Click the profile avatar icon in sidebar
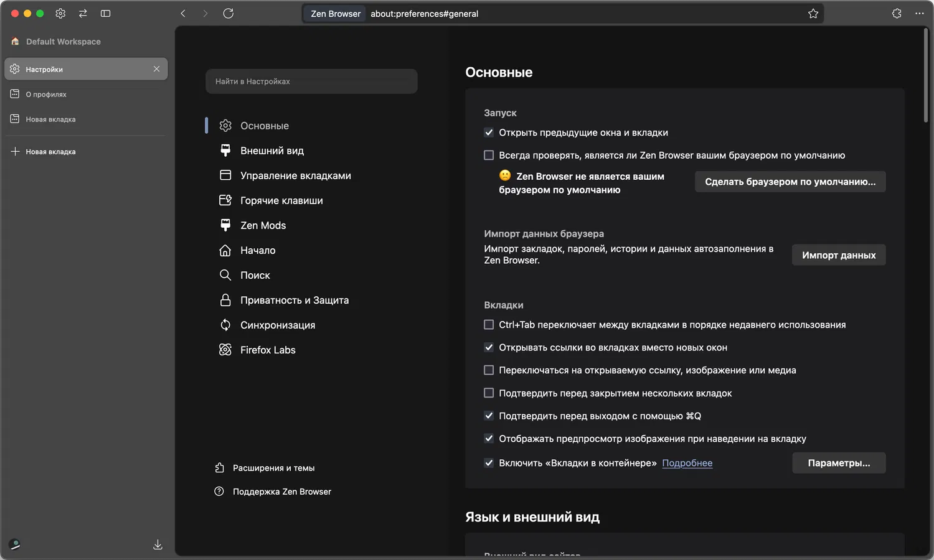 coord(15,544)
